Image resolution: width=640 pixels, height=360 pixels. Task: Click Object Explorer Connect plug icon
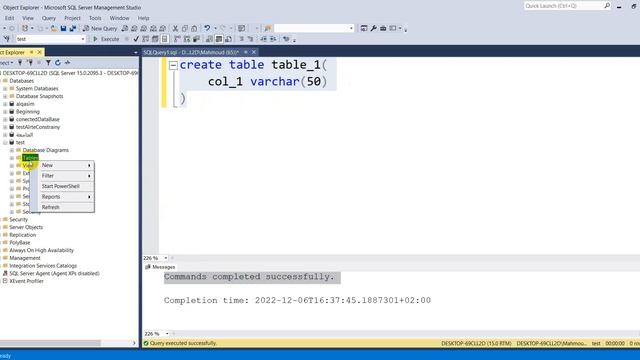pyautogui.click(x=20, y=63)
